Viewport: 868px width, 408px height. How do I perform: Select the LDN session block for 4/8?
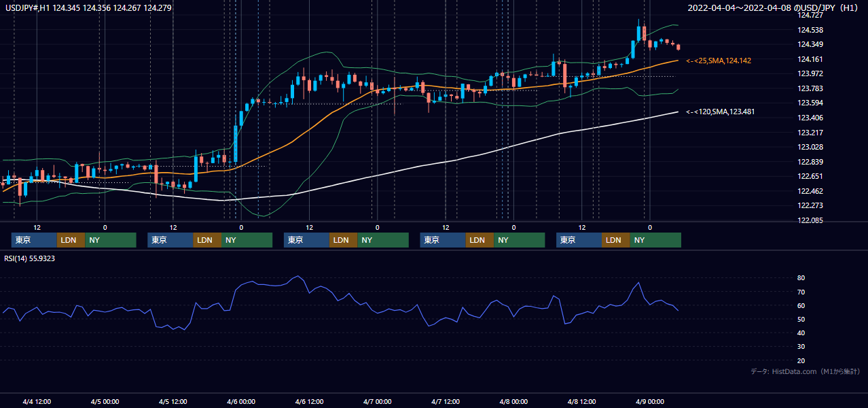point(615,240)
